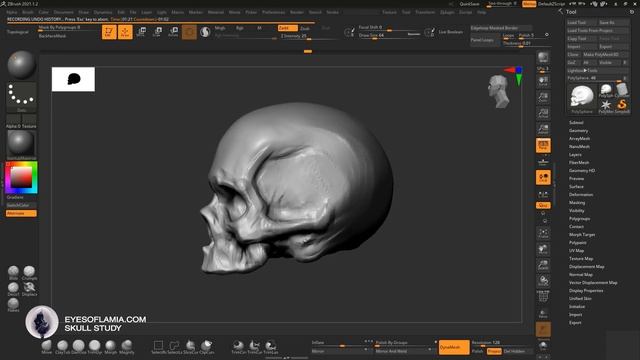Open the current material sphere picker

[21, 145]
